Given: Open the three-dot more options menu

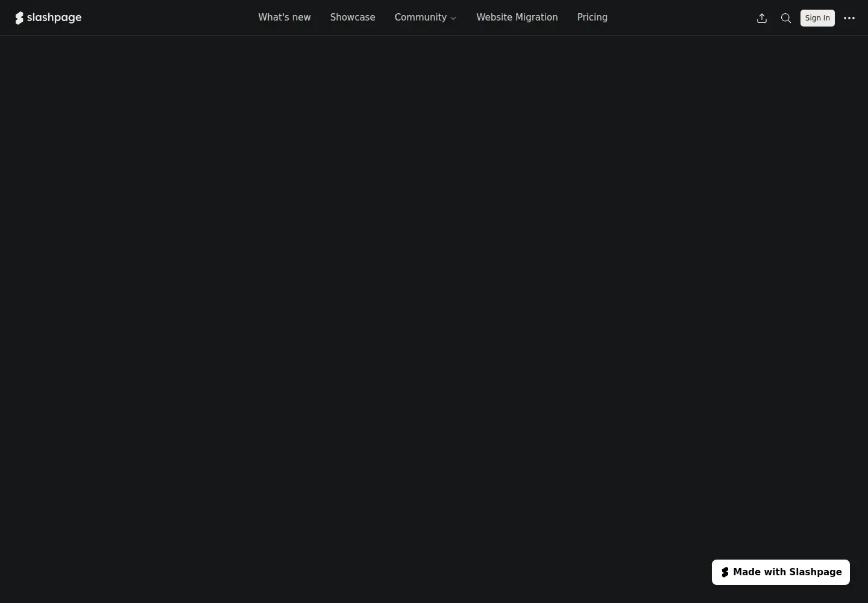Looking at the screenshot, I should click(849, 18).
